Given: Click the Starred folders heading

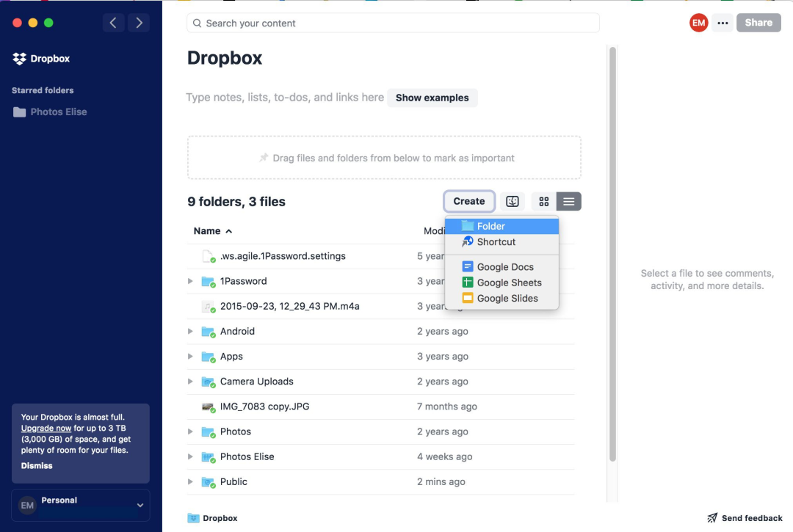Looking at the screenshot, I should click(43, 90).
